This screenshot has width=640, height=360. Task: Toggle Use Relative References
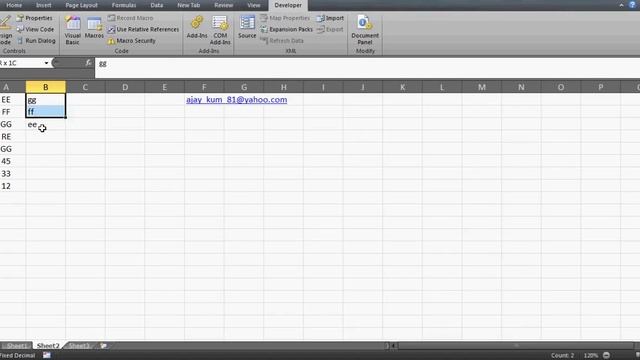coord(143,29)
